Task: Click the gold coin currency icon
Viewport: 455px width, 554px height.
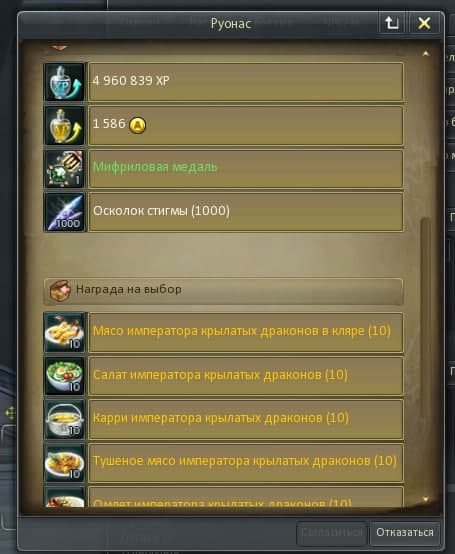Action: click(137, 125)
